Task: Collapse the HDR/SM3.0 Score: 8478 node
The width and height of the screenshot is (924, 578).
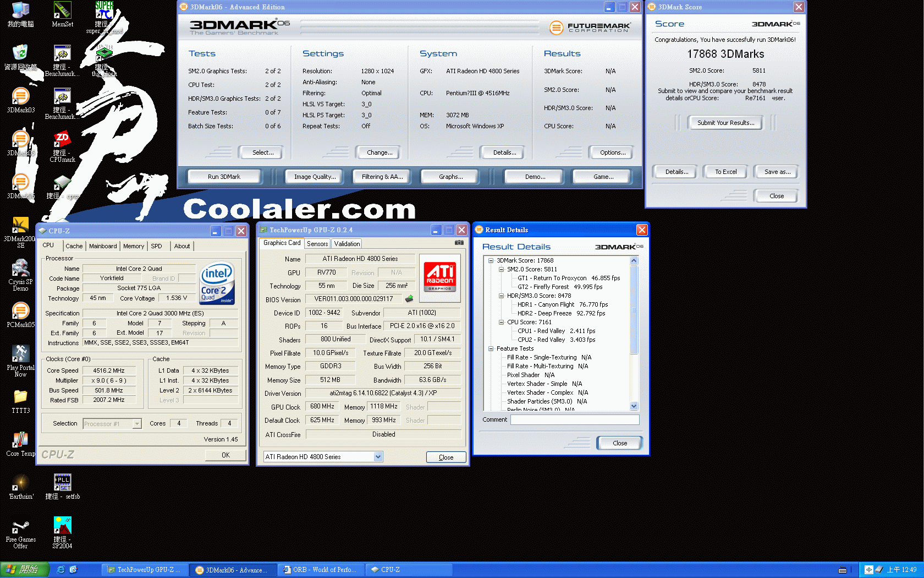Action: [x=501, y=296]
